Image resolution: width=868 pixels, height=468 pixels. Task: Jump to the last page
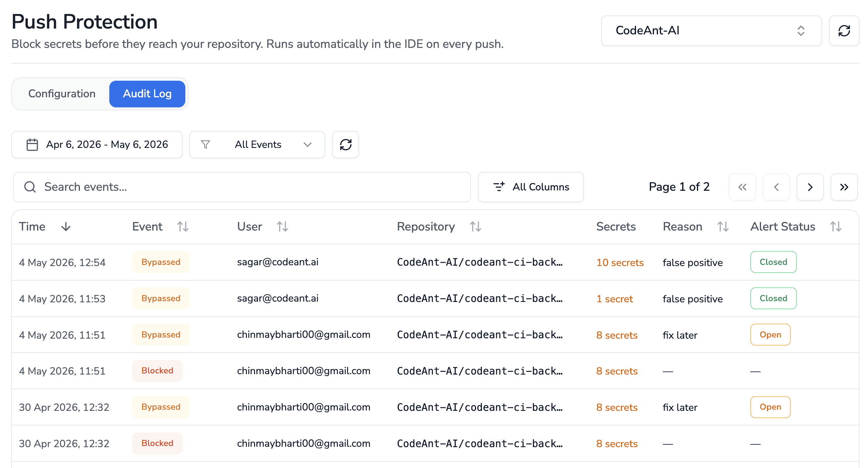pos(844,187)
